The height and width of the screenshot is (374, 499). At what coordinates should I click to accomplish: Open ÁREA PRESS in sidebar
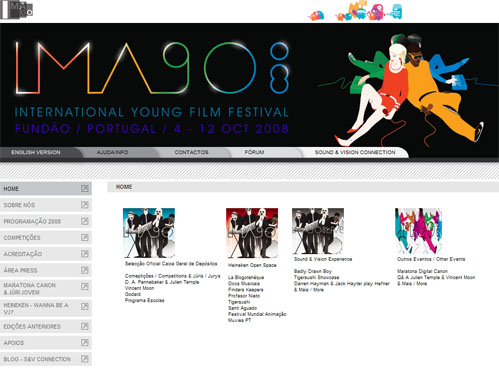pos(46,270)
